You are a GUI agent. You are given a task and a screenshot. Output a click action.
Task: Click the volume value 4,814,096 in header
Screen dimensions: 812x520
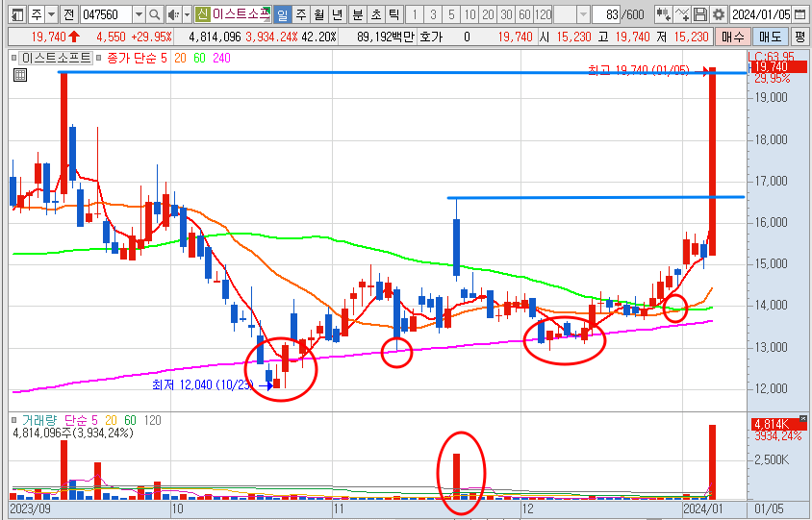tap(216, 37)
